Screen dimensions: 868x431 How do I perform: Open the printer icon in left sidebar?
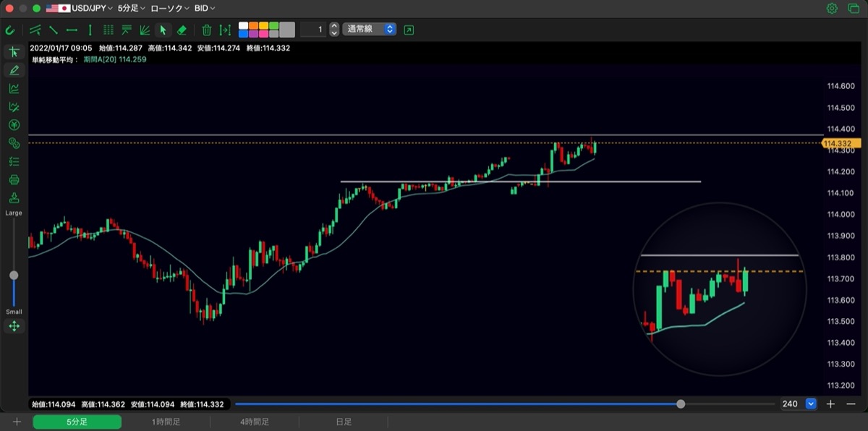pyautogui.click(x=14, y=179)
